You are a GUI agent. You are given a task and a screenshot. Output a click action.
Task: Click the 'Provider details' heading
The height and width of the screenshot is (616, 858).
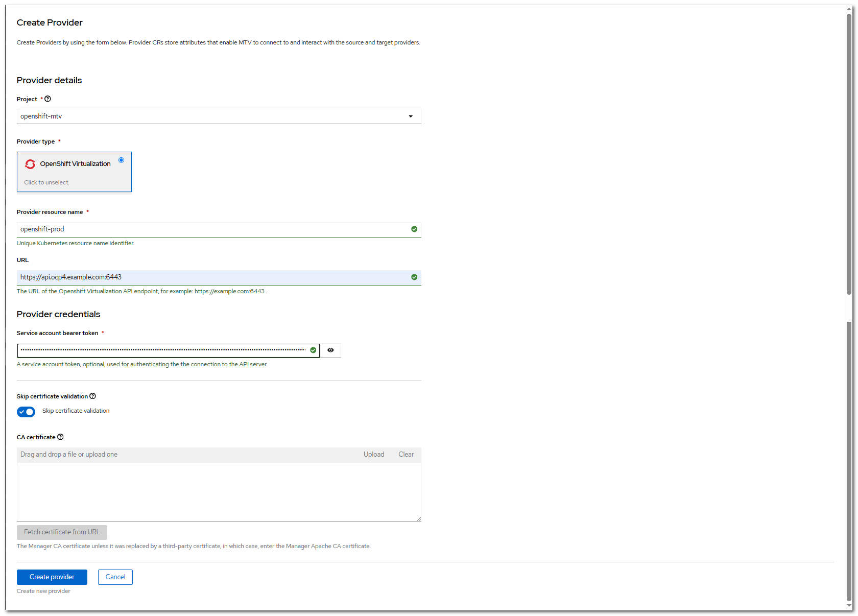(x=49, y=81)
